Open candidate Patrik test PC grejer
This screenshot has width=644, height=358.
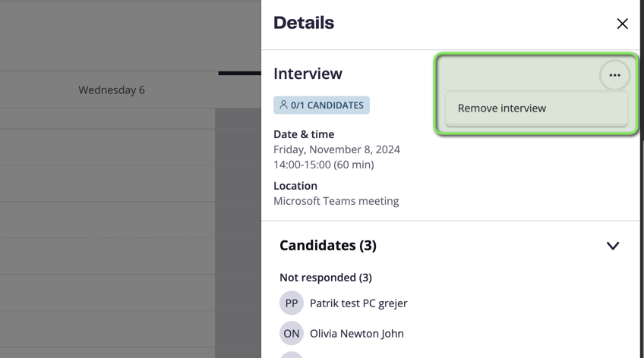(358, 303)
